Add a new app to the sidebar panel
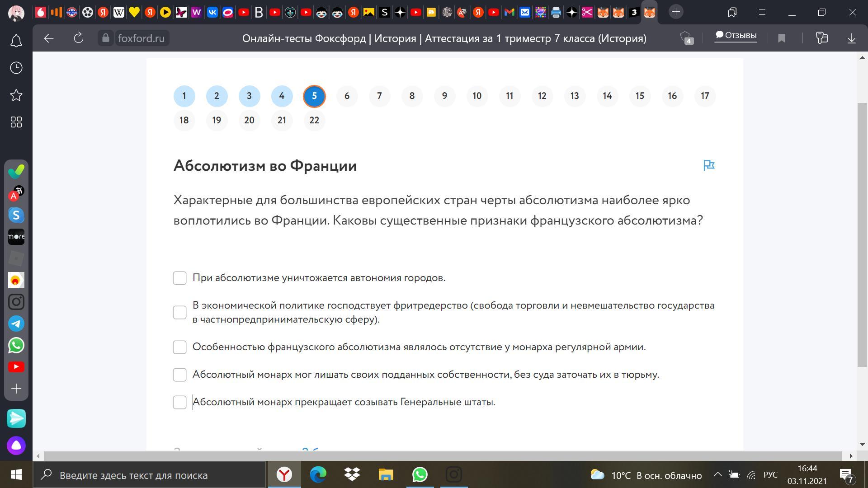Image resolution: width=868 pixels, height=488 pixels. 16,389
